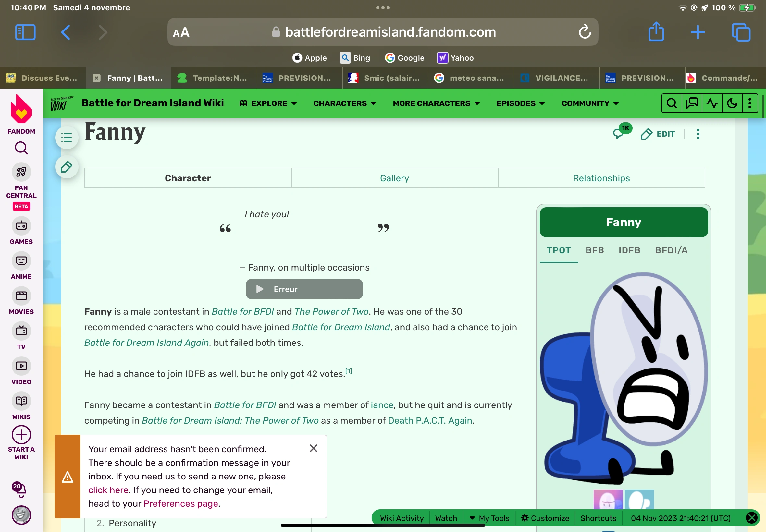Open the recent activity pulse icon

(712, 103)
